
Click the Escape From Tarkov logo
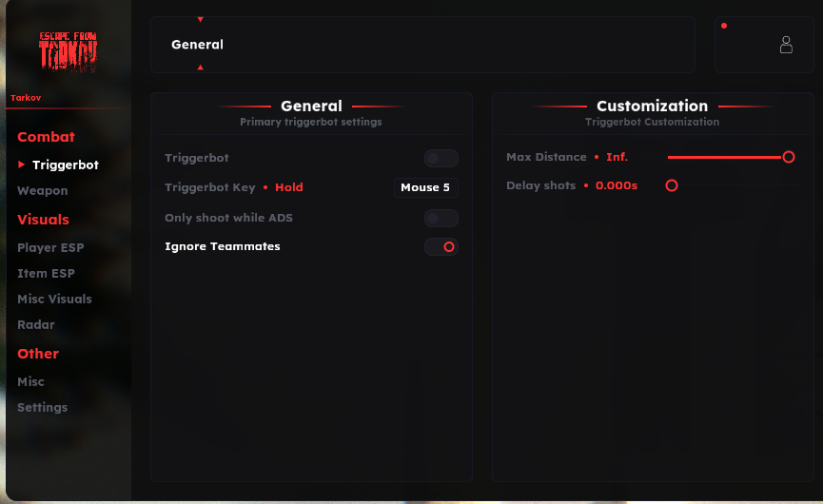(68, 51)
